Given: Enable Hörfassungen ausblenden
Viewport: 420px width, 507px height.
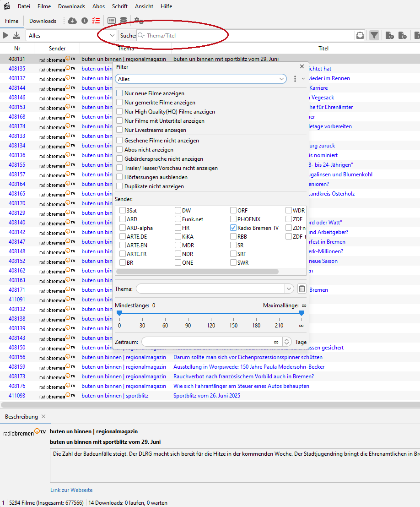Looking at the screenshot, I should click(x=119, y=177).
